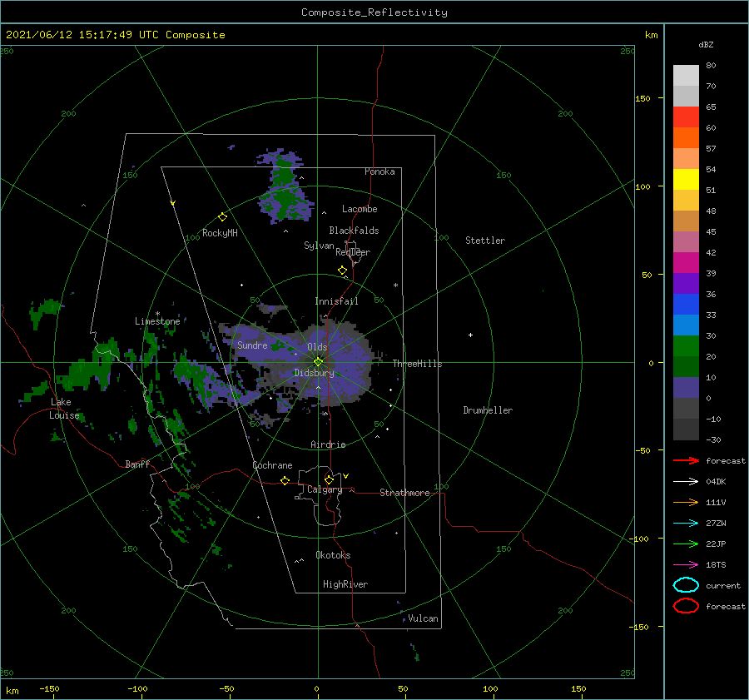Click the Blackfalds town label
Viewport: 749px width, 700px height.
(x=354, y=231)
